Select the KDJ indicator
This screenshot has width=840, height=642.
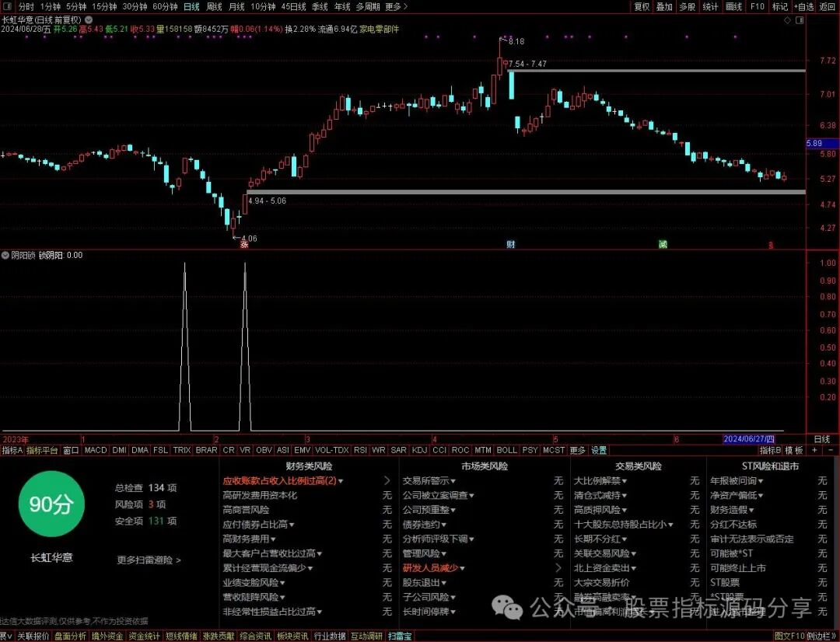(420, 450)
